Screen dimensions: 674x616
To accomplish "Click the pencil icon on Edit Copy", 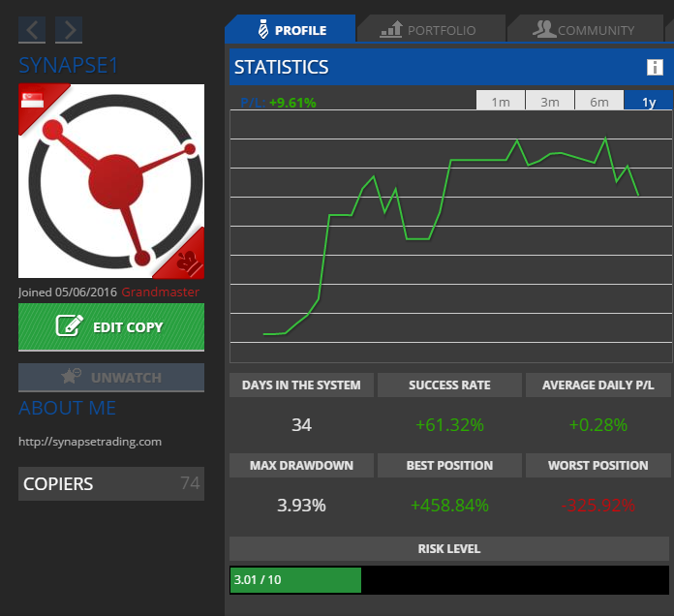I will (69, 326).
